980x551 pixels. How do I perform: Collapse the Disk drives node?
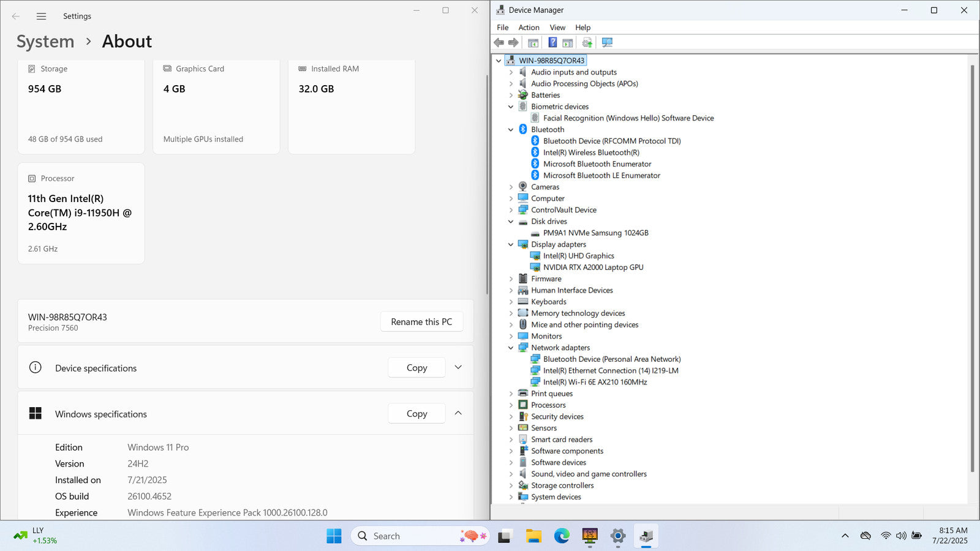tap(511, 221)
